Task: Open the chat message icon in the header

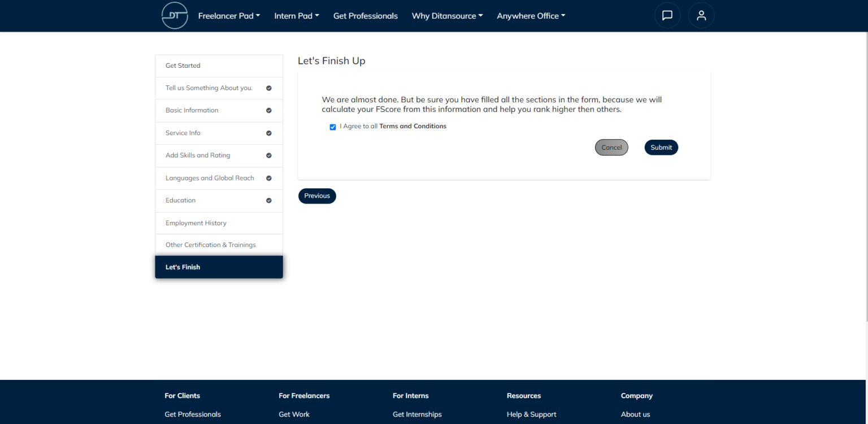Action: pyautogui.click(x=667, y=15)
